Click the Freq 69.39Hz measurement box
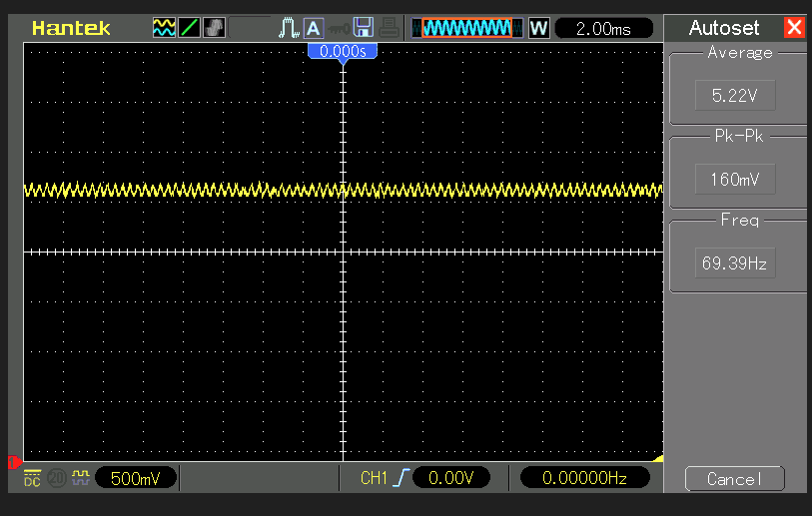Viewport: 812px width, 516px height. pos(735,263)
